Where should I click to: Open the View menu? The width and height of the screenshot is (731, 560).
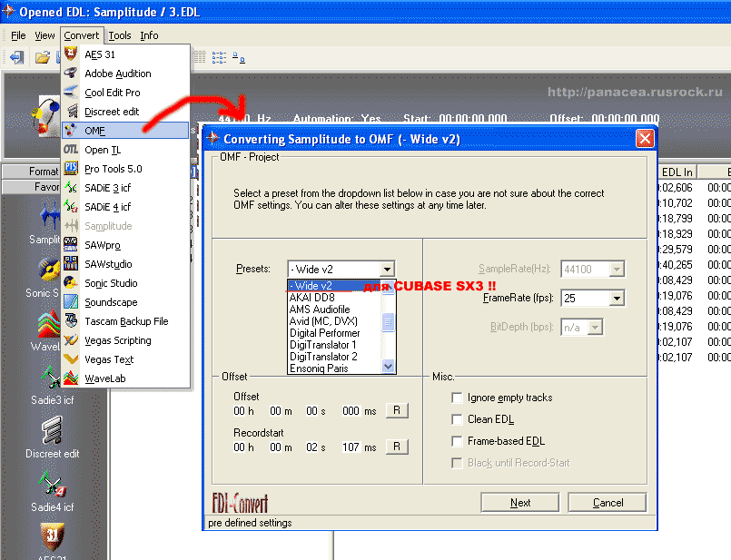pyautogui.click(x=44, y=35)
